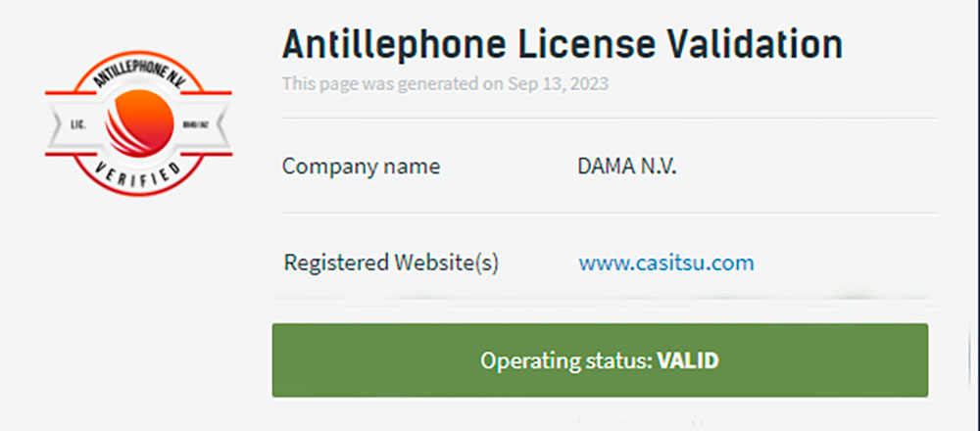This screenshot has width=980, height=431.
Task: Click the 'ANTILLEPHONE N.V.' arc text on the badge
Action: pyautogui.click(x=138, y=74)
